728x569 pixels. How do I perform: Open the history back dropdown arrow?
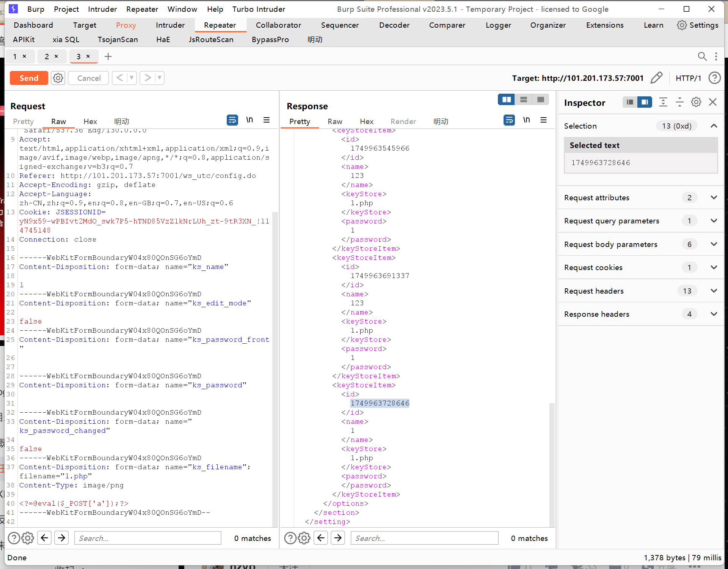click(132, 78)
